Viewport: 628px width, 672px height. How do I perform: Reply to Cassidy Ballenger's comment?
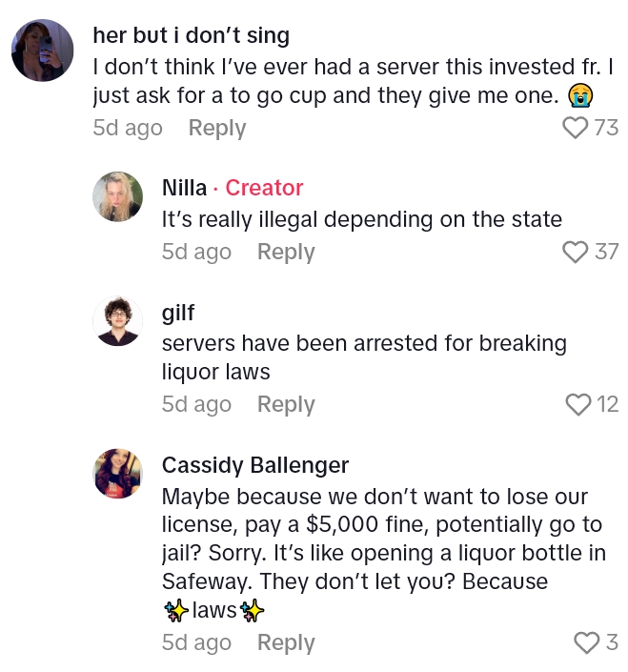point(286,643)
